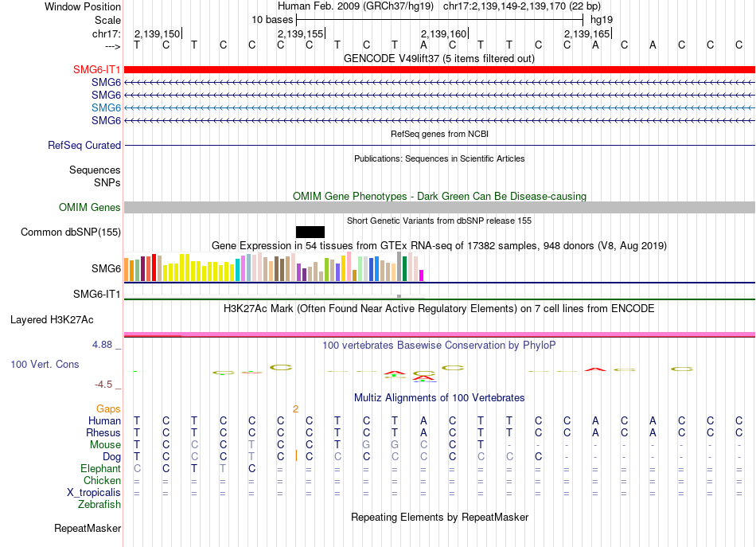Viewport: 756px width, 547px height.
Task: Click the Mouse species label
Action: (105, 445)
